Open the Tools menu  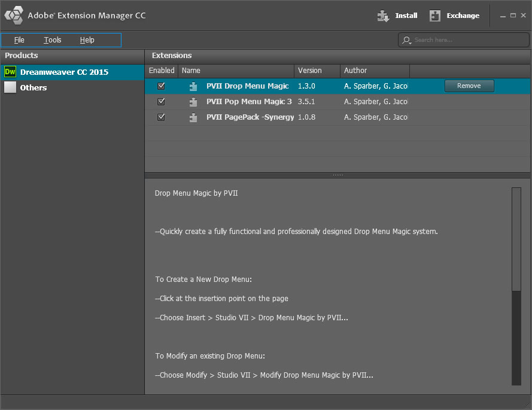click(x=53, y=40)
